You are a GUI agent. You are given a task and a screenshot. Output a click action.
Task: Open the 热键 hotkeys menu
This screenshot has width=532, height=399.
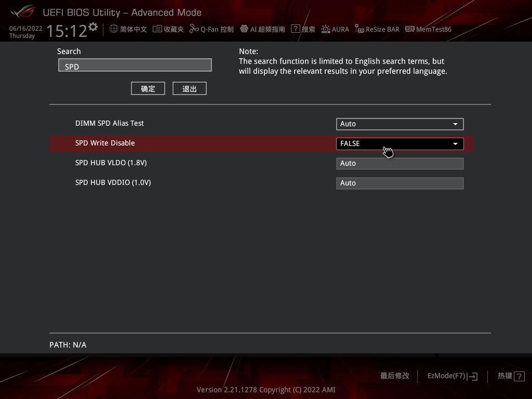click(510, 376)
